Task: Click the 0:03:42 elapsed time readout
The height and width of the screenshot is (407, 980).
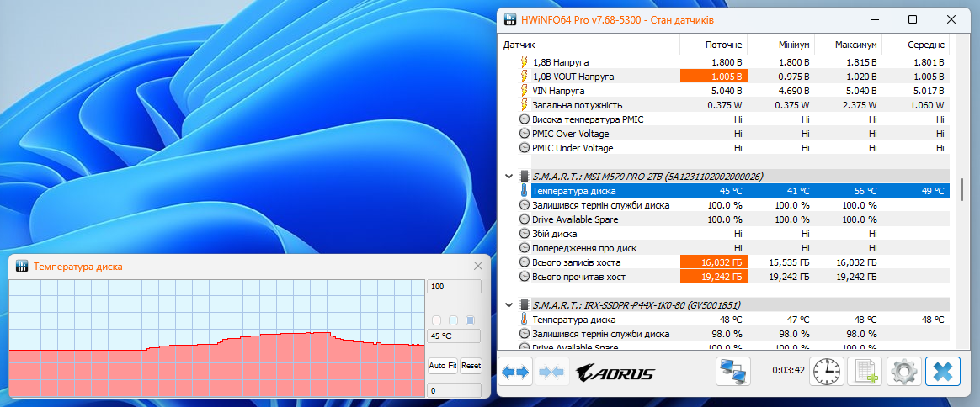Action: [787, 369]
